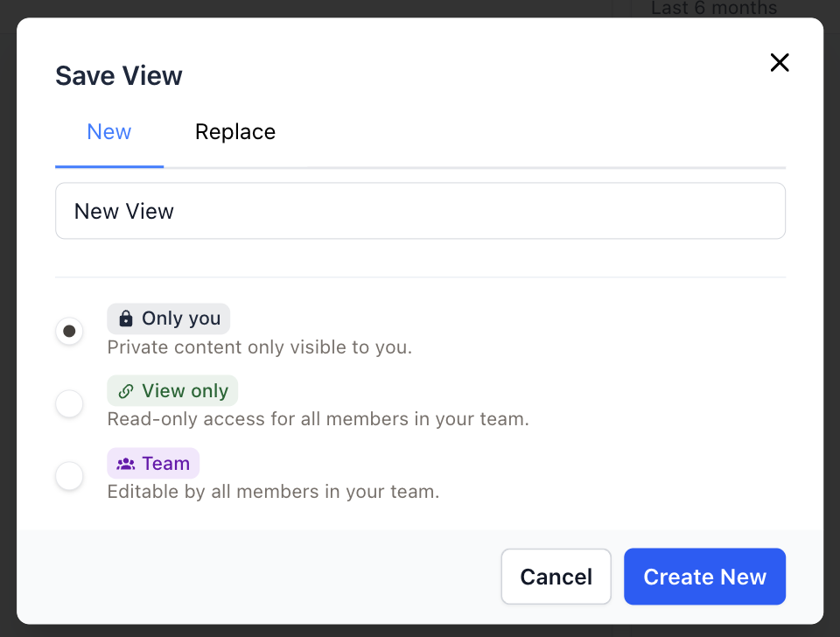Close the Save View dialog with X

pyautogui.click(x=779, y=62)
